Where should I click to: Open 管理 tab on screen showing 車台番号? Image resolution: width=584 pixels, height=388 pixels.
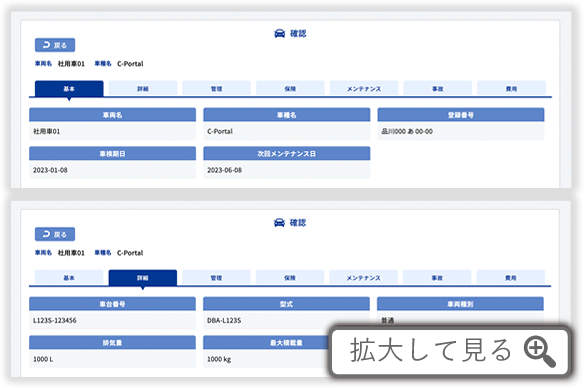point(216,278)
